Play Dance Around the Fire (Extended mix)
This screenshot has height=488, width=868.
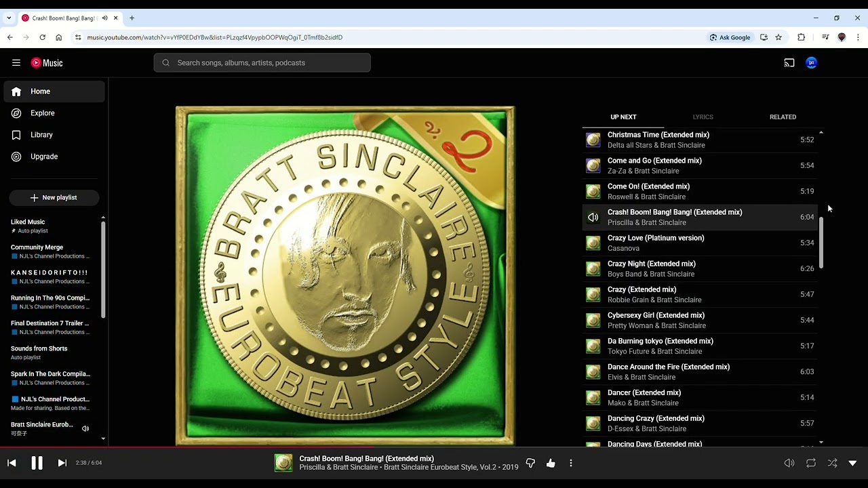coord(700,371)
